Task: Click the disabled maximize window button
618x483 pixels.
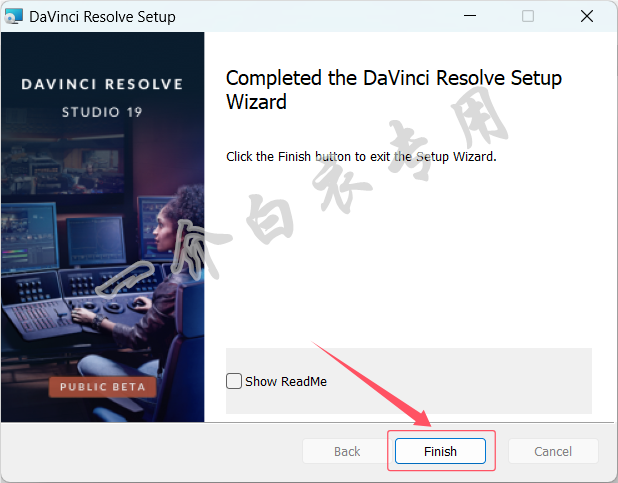Action: coord(528,16)
